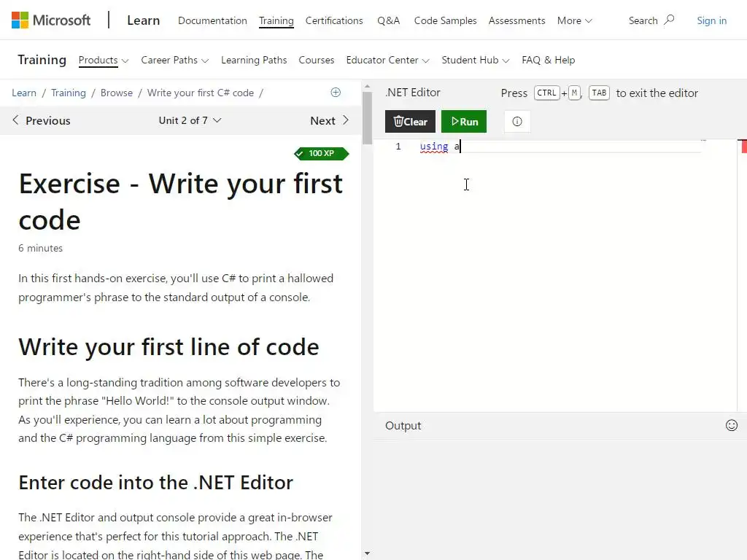Click the Training section title

coord(42,60)
